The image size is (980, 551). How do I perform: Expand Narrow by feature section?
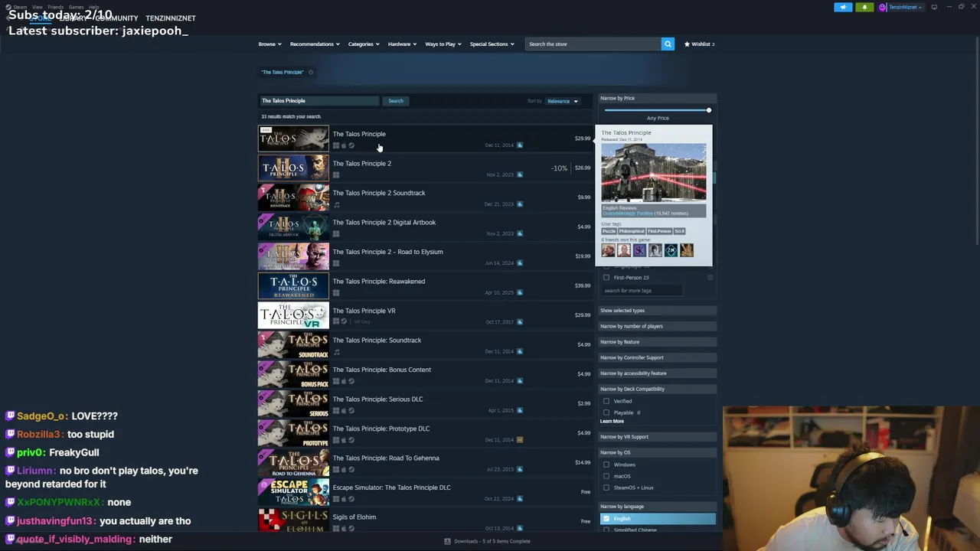coord(657,342)
